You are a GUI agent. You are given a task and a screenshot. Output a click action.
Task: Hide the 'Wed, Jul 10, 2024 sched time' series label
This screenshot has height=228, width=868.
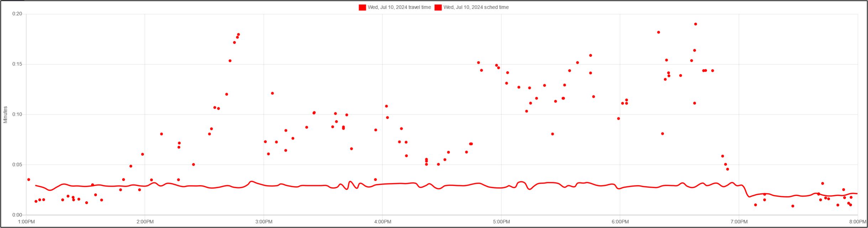point(476,7)
